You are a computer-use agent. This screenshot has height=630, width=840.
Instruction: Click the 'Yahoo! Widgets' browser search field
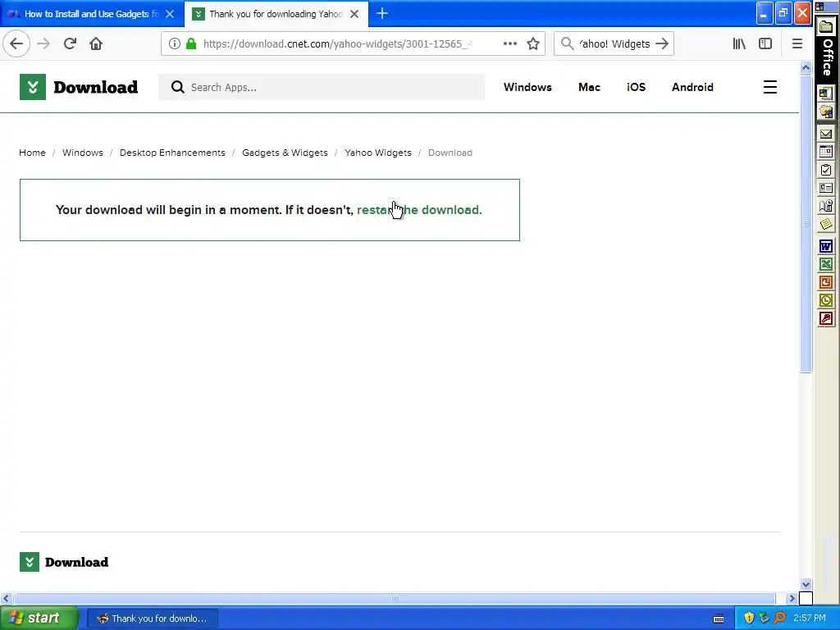click(615, 44)
